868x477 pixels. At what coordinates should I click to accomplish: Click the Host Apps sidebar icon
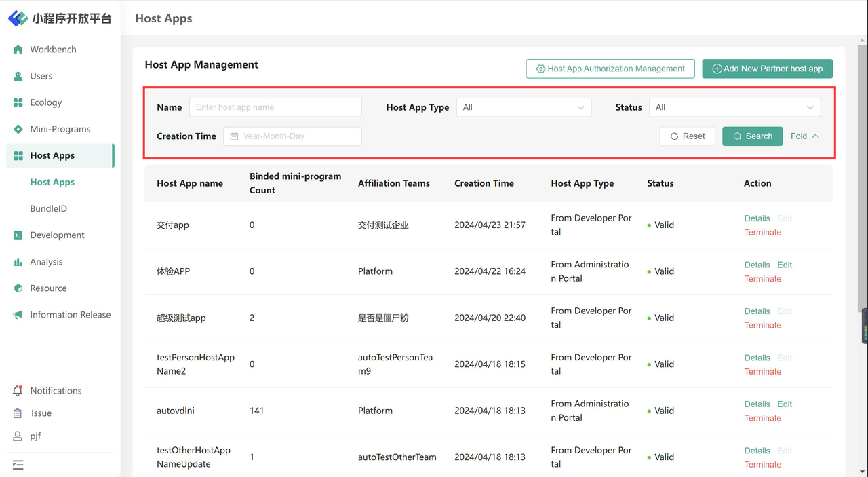pos(18,155)
